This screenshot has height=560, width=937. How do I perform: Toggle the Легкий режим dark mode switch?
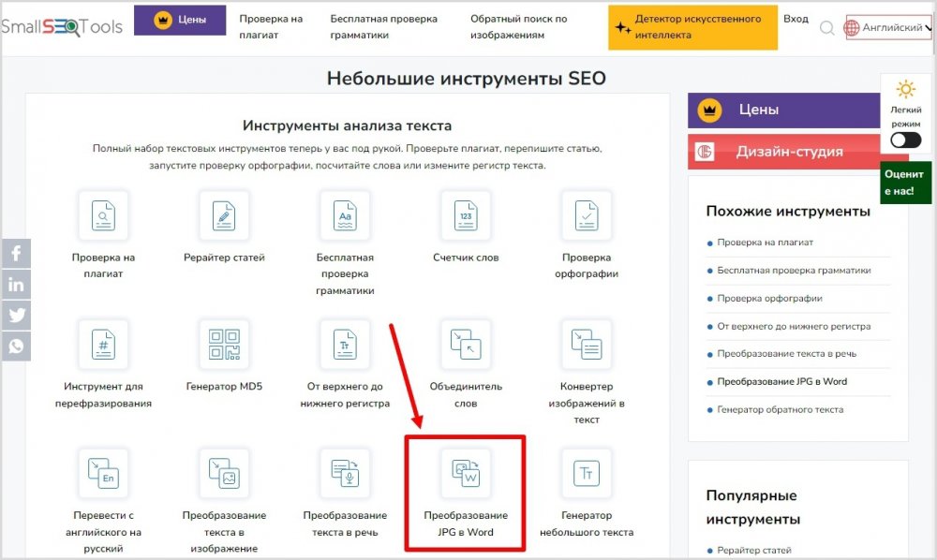[905, 140]
